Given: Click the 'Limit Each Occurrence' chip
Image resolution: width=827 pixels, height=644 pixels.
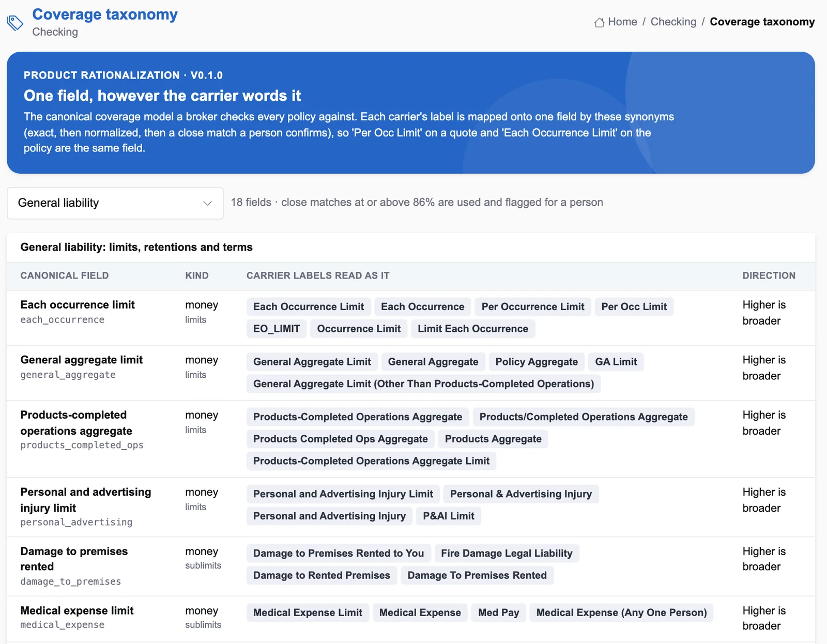Looking at the screenshot, I should tap(473, 329).
